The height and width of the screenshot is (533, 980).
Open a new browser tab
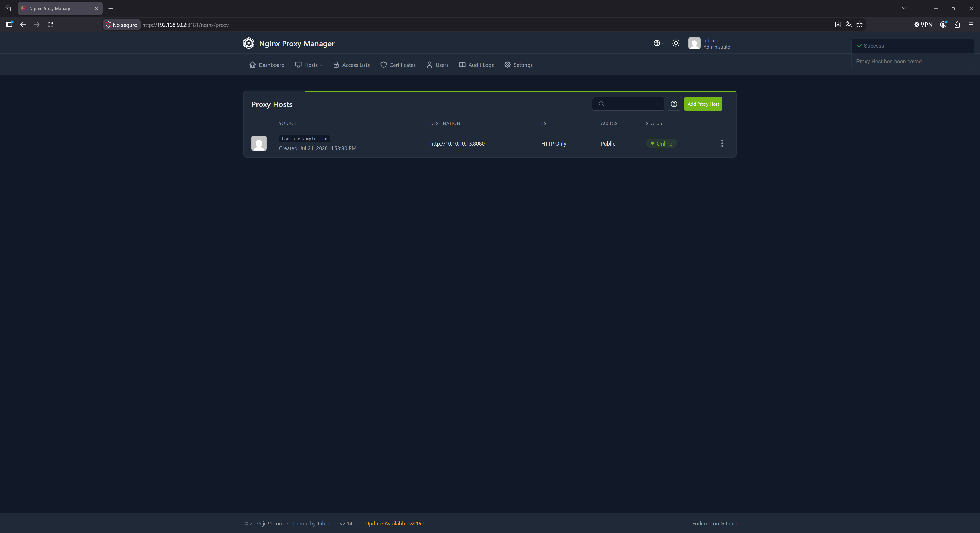point(111,8)
